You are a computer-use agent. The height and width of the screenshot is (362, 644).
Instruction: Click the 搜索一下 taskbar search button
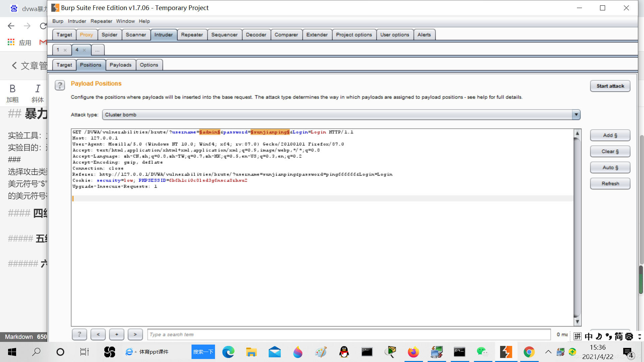[203, 352]
